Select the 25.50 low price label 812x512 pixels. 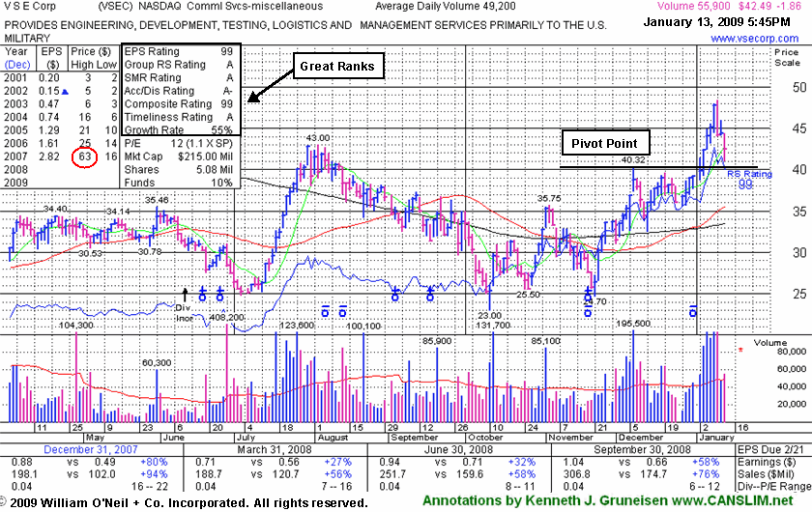528,294
